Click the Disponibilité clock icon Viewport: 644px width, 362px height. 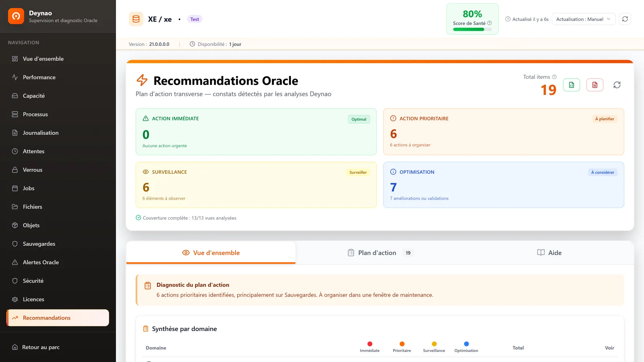[192, 44]
